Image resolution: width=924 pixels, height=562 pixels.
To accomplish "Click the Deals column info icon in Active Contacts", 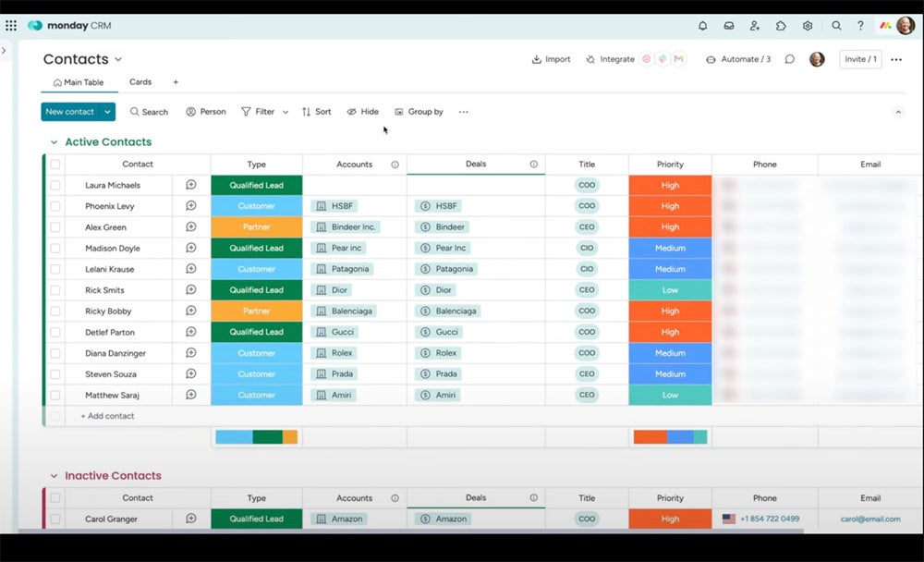I will 533,164.
